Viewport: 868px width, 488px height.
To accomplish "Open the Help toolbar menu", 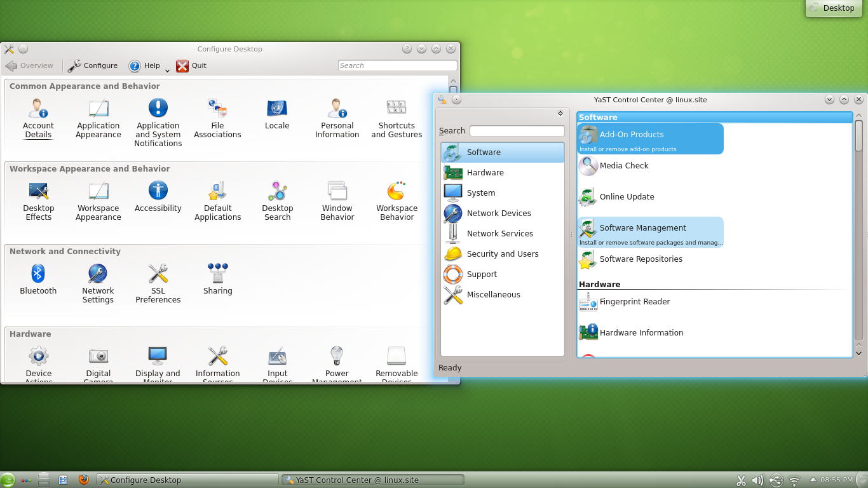I will tap(144, 65).
